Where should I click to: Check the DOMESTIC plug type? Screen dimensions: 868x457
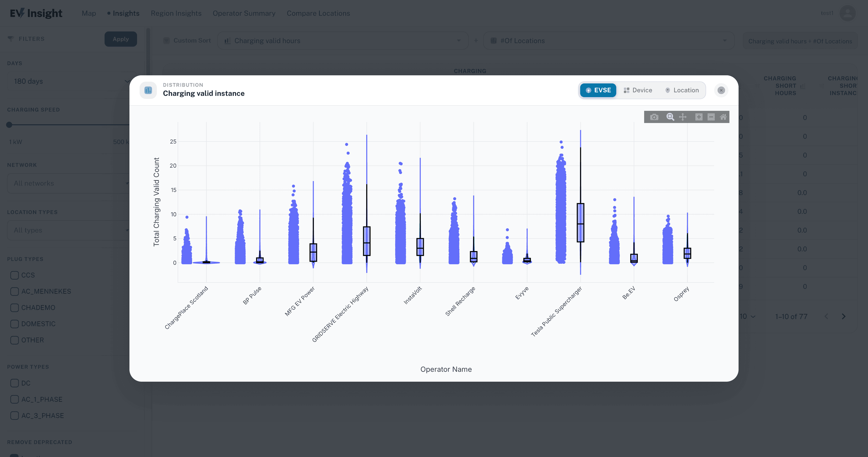[14, 324]
